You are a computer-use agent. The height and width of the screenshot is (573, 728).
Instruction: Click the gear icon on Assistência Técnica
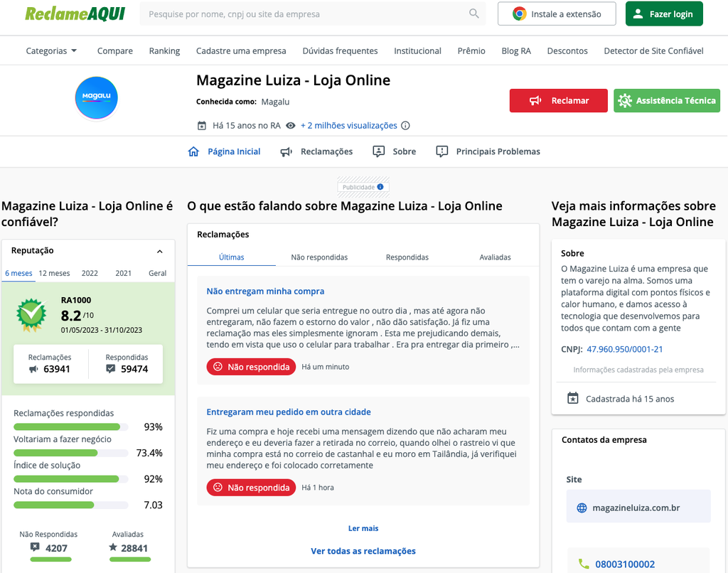(x=625, y=101)
